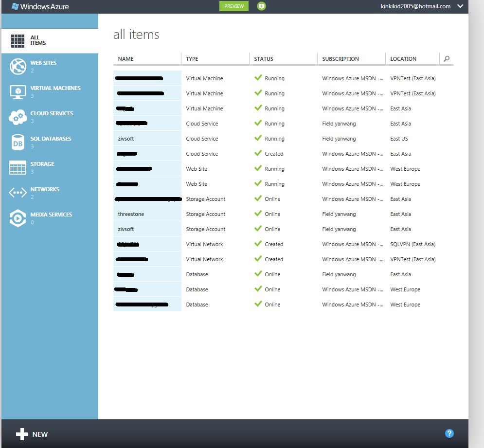Open the Media Services play icon
The height and width of the screenshot is (448, 484).
coord(18,218)
